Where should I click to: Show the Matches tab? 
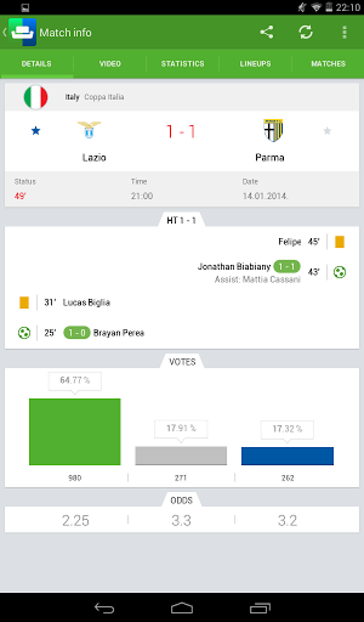[328, 64]
